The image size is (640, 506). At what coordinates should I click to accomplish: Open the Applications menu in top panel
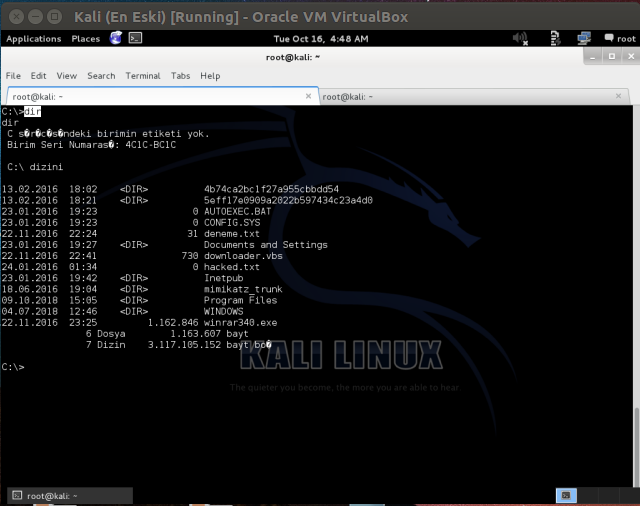33,39
